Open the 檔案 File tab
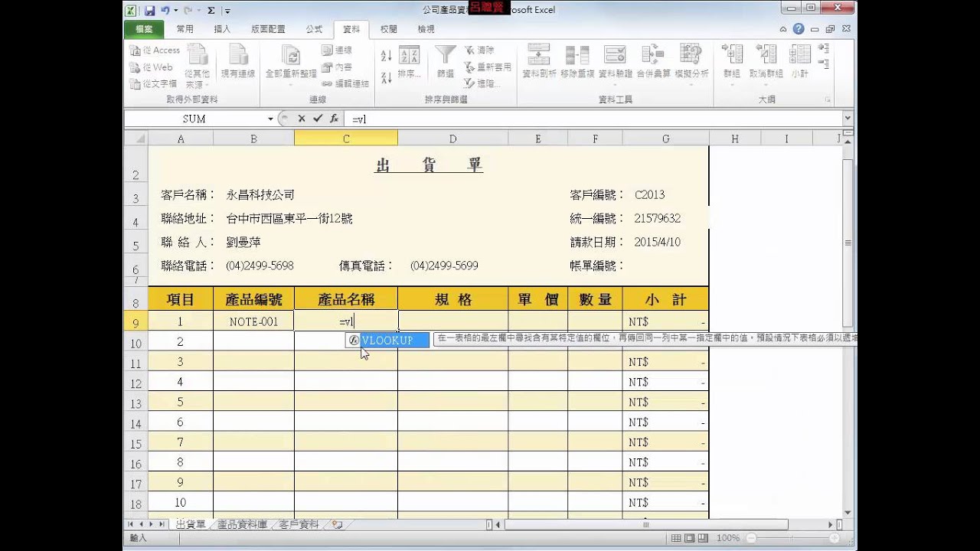Screen dimensions: 980x551 (x=143, y=29)
